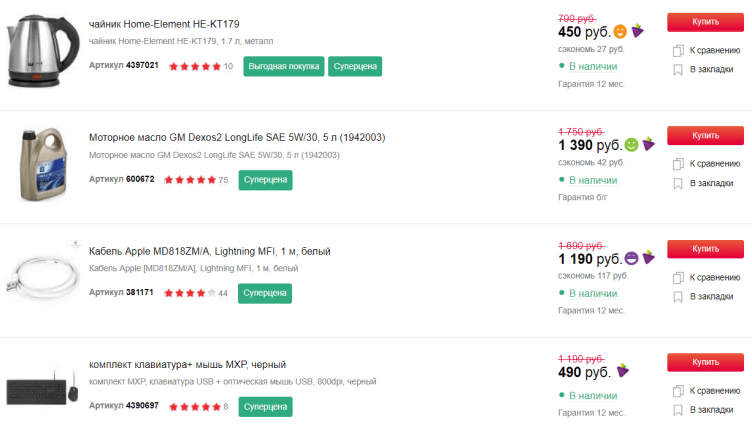
Task: Click the compare icon in the GM Dexos2 oil row
Action: coord(678,164)
